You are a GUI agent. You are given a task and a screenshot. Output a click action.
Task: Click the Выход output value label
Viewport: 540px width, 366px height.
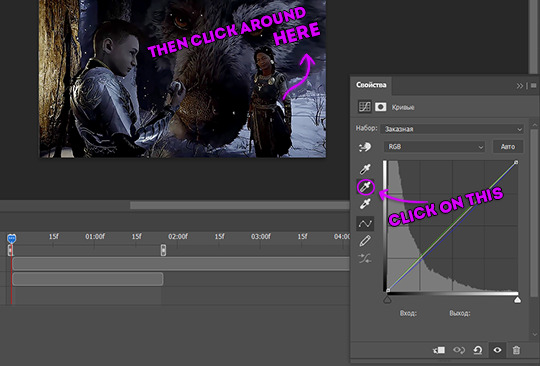pyautogui.click(x=460, y=313)
